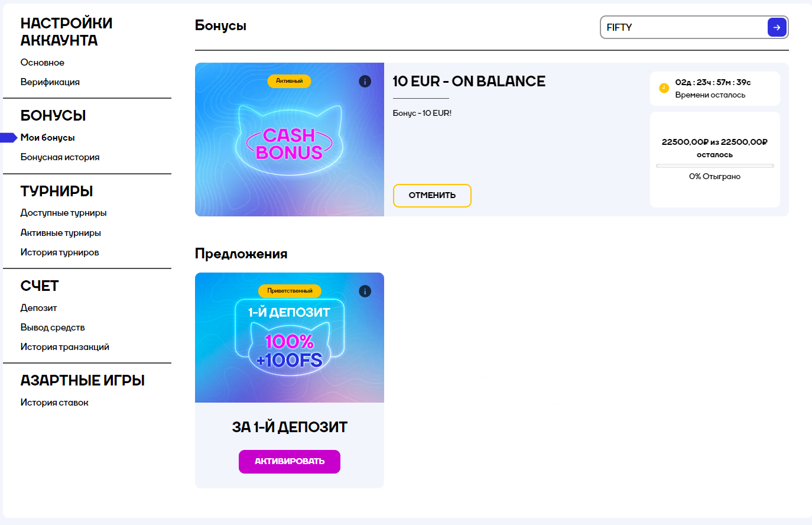Viewport: 812px width, 525px height.
Task: Open Бонусная история
Action: pos(60,157)
